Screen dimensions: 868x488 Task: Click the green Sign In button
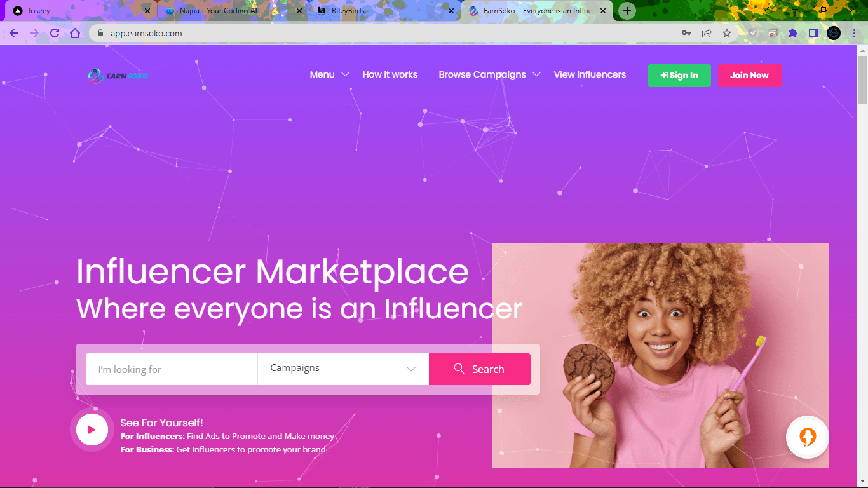point(679,76)
